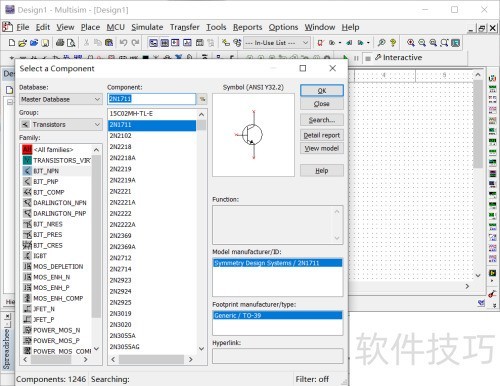The image size is (500, 386).
Task: Open the Place menu
Action: pyautogui.click(x=90, y=27)
